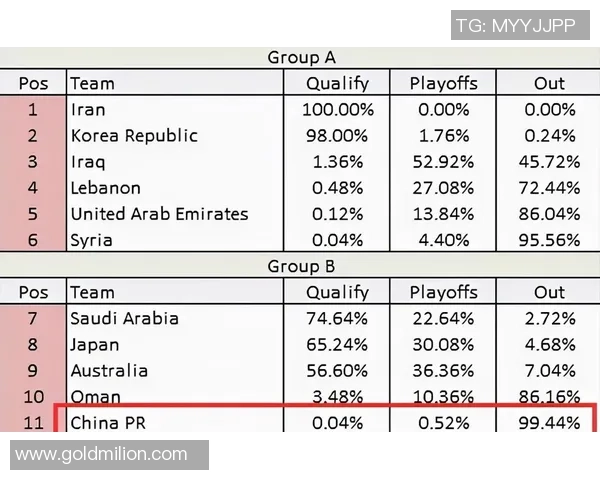Select the Saudi Arabia team cell
The image size is (600, 480).
click(125, 319)
